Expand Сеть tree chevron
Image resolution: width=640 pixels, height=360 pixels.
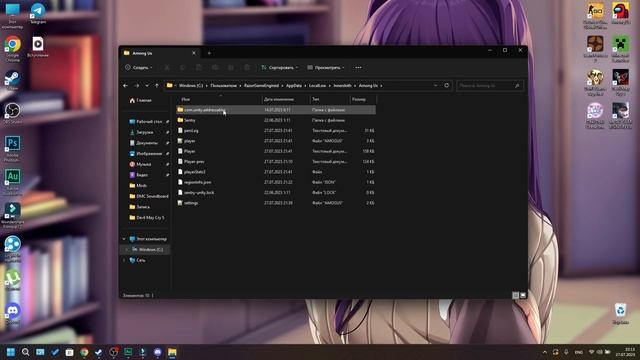point(124,260)
